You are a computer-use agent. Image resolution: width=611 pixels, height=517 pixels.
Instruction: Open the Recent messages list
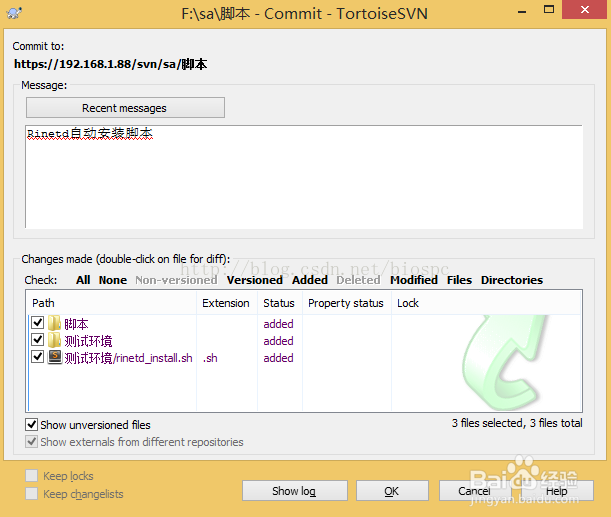click(x=125, y=108)
